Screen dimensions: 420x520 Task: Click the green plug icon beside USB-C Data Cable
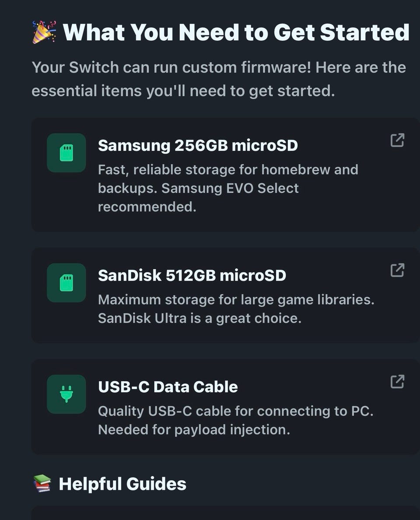click(66, 394)
